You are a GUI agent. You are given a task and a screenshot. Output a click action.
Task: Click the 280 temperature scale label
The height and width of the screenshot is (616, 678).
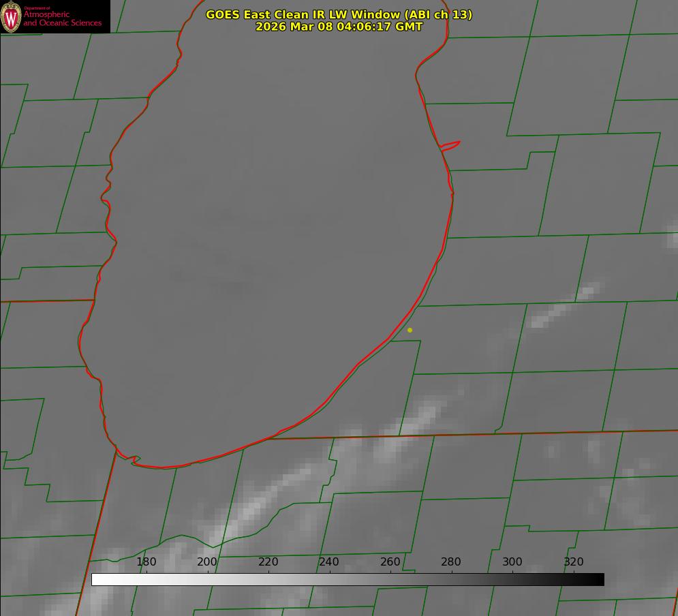click(x=451, y=561)
